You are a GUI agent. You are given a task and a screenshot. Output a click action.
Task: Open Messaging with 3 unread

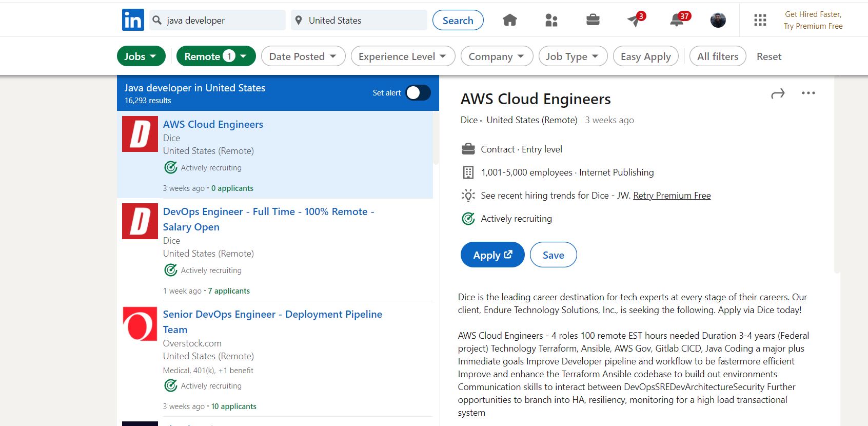tap(635, 20)
